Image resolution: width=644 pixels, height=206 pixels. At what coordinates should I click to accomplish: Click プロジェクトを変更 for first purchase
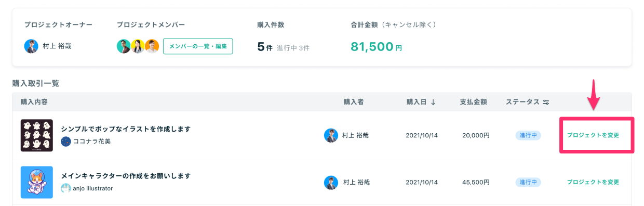(x=593, y=135)
